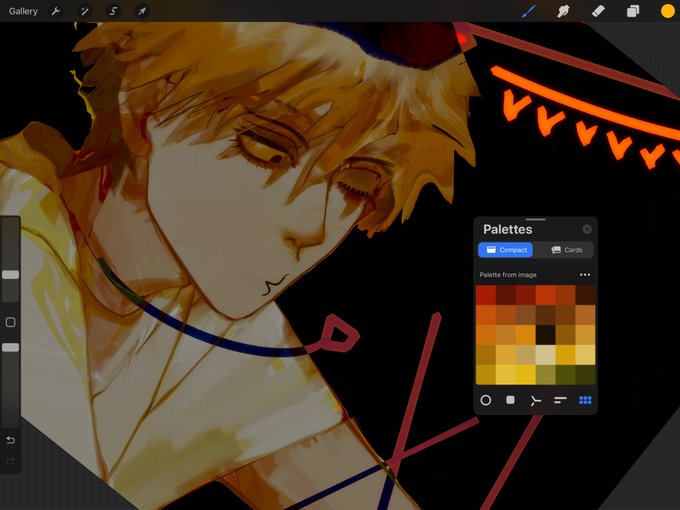
Task: Activate the Transform arrow tool
Action: click(142, 11)
